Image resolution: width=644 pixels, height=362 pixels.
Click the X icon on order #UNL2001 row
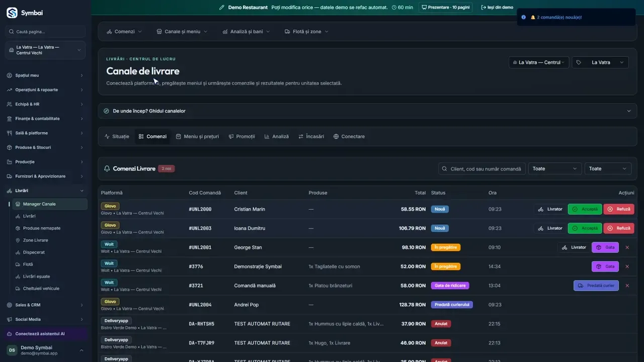(627, 247)
